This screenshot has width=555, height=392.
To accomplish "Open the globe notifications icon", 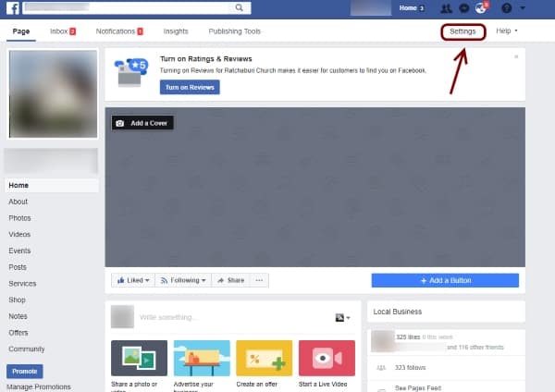I will tap(481, 9).
